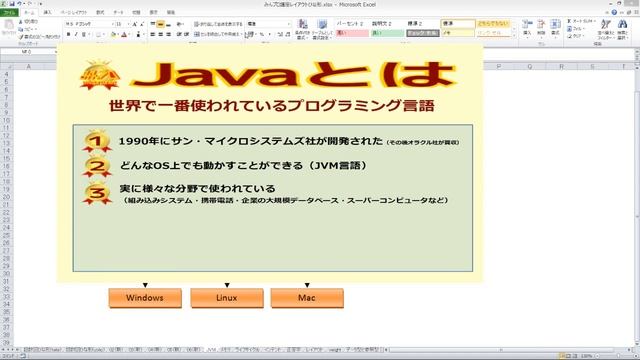Click the orange Linux button
This screenshot has width=640, height=360.
(x=227, y=298)
